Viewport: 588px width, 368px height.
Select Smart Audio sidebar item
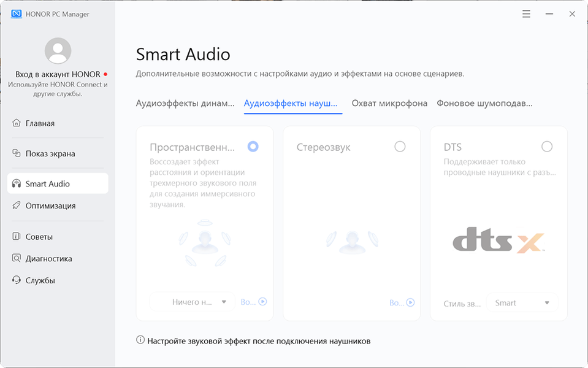(58, 183)
